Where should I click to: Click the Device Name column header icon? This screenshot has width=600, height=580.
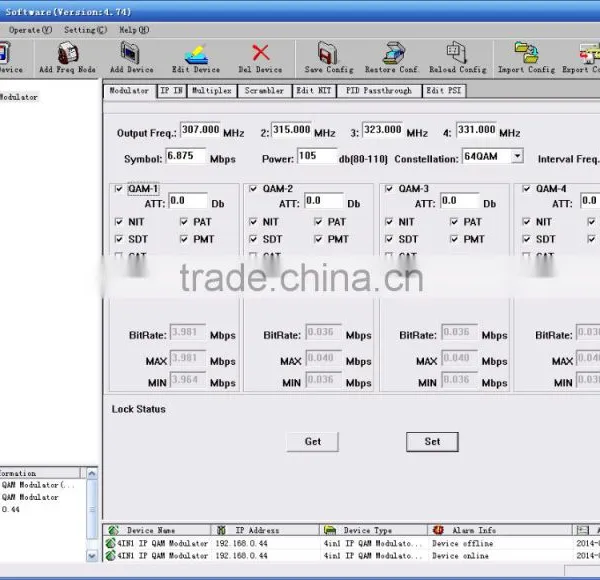point(113,530)
